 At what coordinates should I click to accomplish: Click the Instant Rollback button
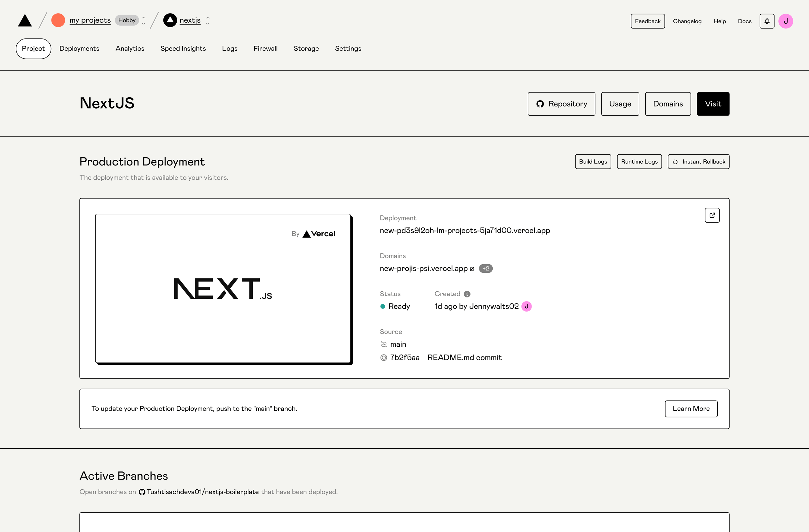tap(698, 162)
